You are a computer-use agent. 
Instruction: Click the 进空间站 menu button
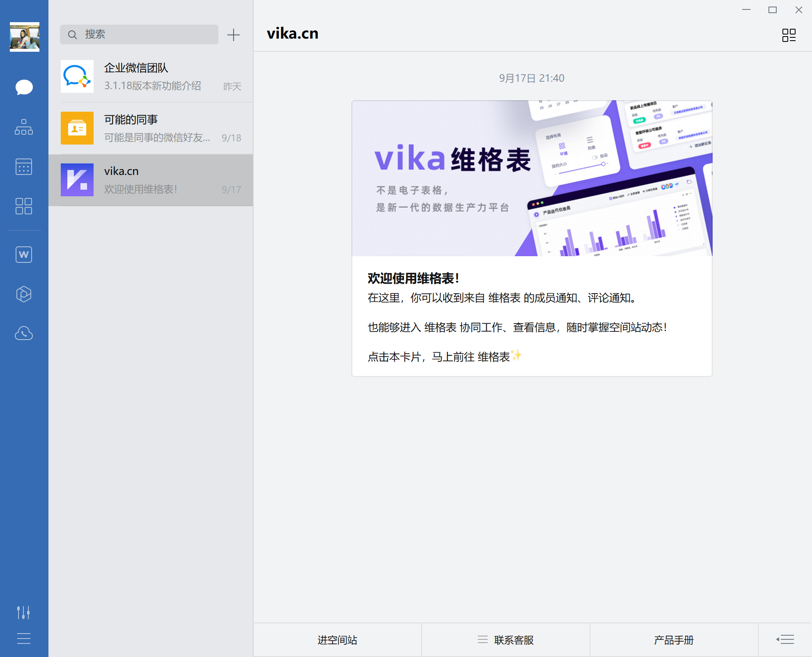coord(337,640)
